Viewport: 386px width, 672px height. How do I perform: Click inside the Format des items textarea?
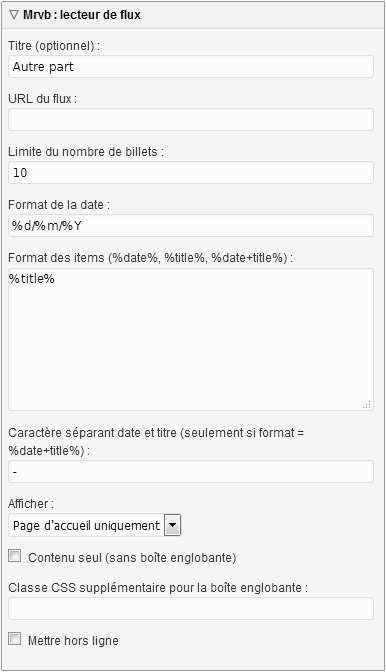191,339
